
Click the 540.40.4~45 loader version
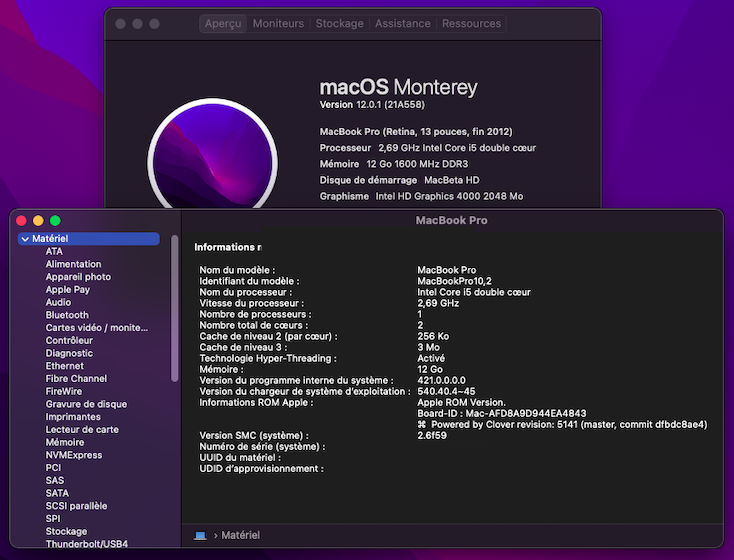(446, 391)
